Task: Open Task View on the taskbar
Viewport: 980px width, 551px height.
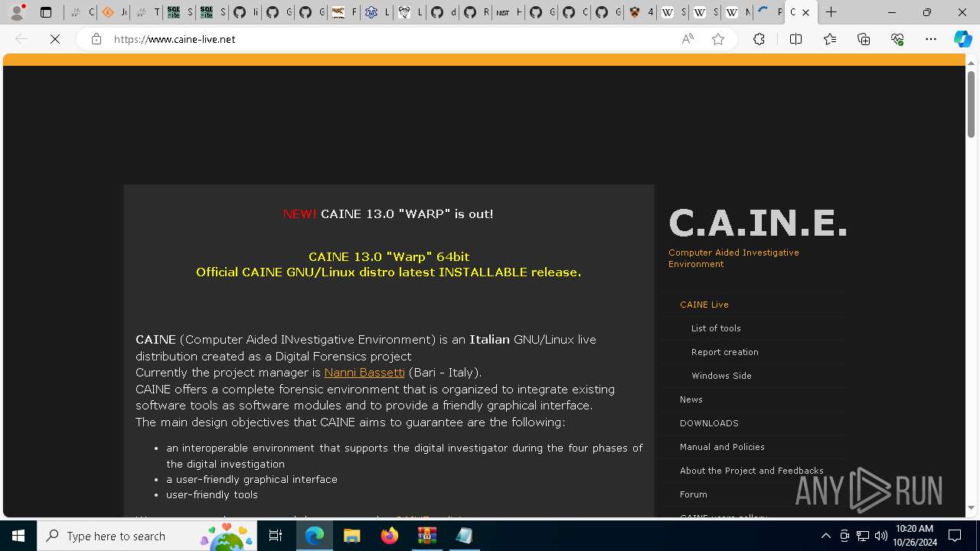Action: pyautogui.click(x=276, y=536)
